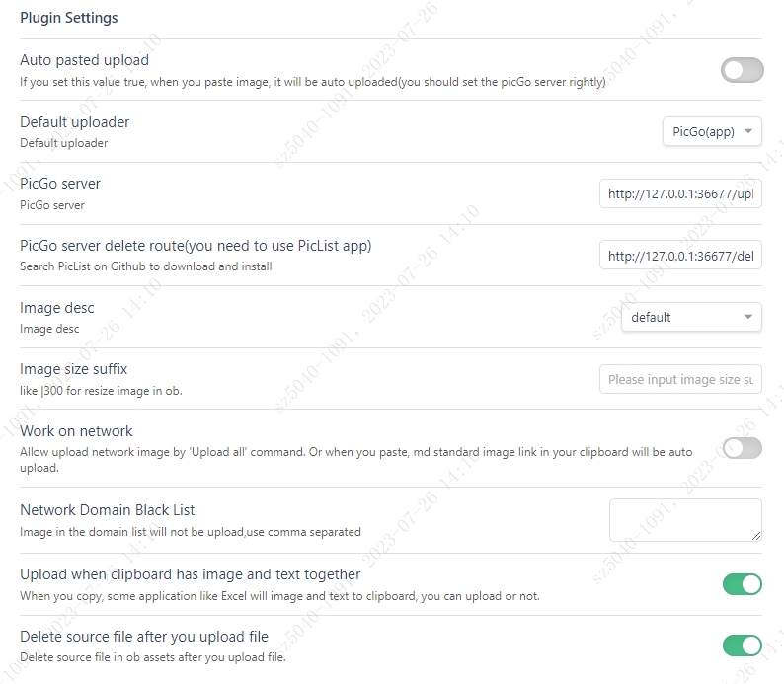The height and width of the screenshot is (684, 784).
Task: Click the Auto pasted upload setting title
Action: point(85,60)
